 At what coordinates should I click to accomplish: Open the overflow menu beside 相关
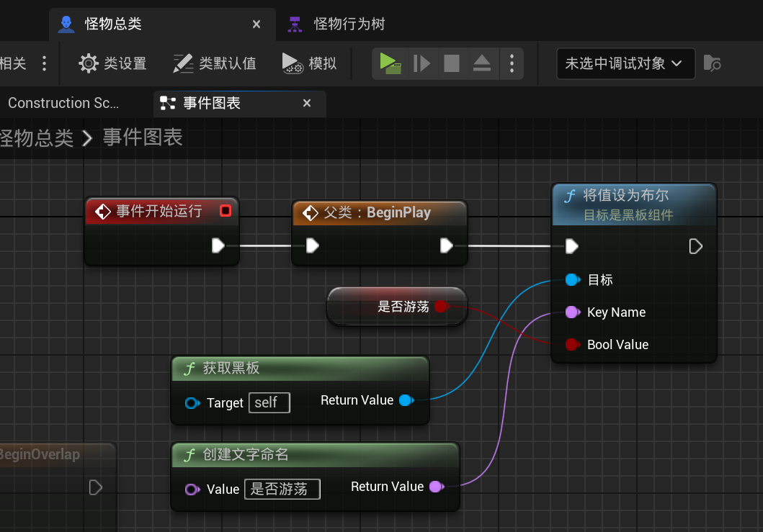tap(45, 63)
